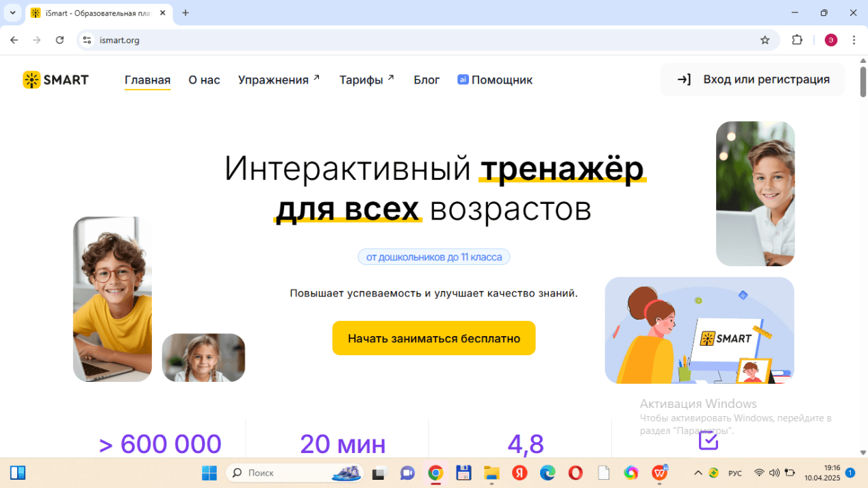
Task: Click the illustration of girl at computer
Action: (x=700, y=331)
